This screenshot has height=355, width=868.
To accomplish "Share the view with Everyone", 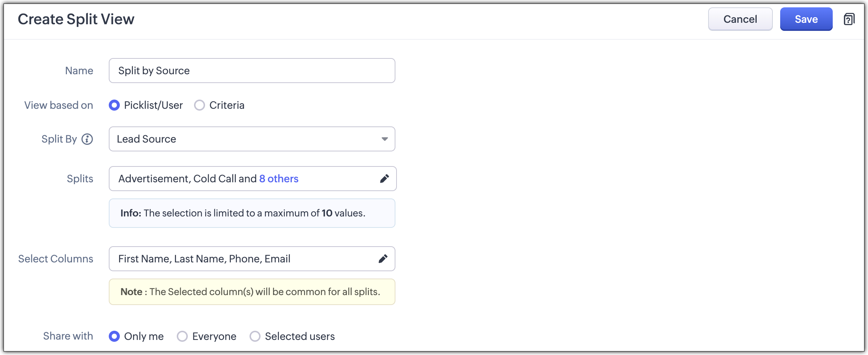I will point(182,336).
